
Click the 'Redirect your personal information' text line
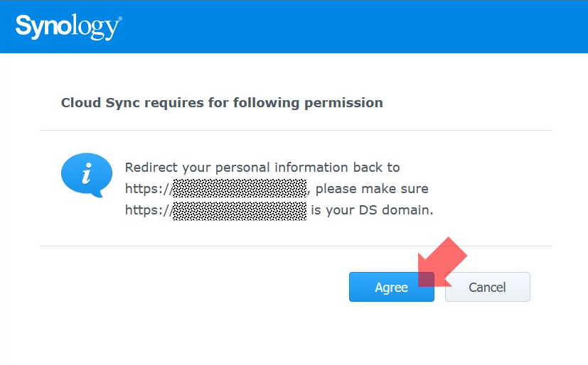[262, 168]
